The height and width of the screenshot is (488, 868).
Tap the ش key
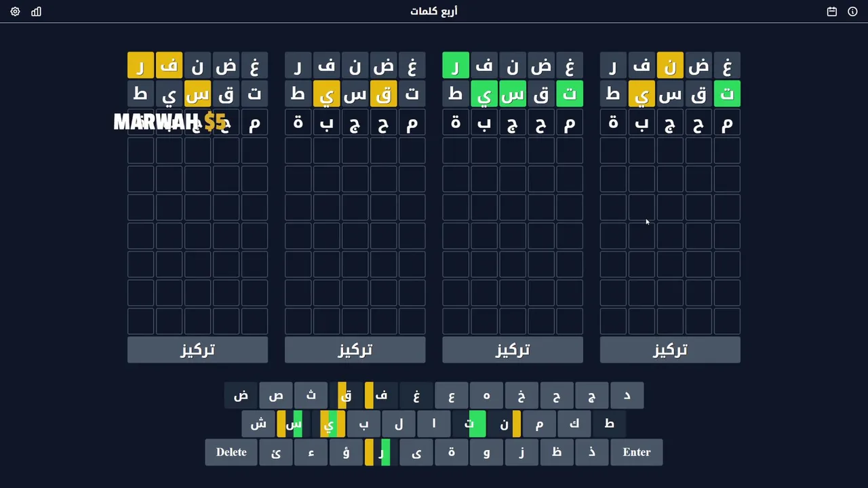[258, 424]
